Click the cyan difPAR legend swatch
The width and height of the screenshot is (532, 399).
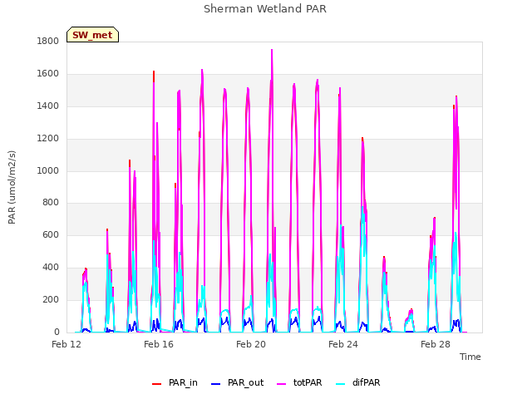pyautogui.click(x=340, y=384)
